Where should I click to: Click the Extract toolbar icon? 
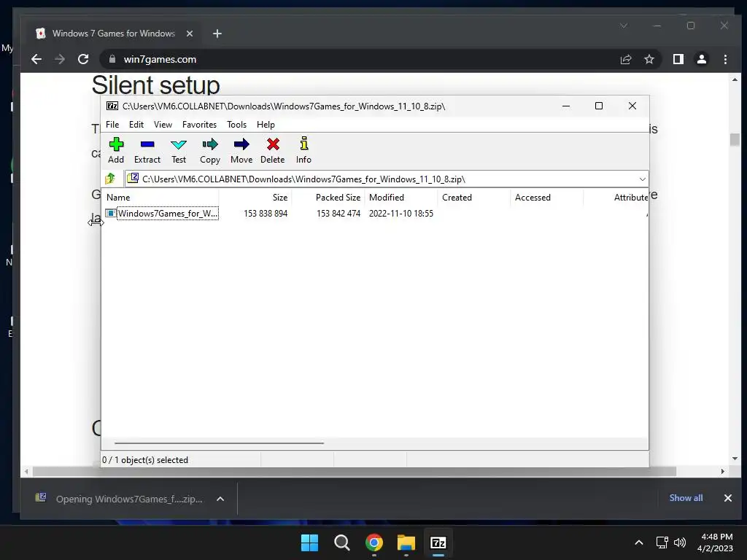pyautogui.click(x=147, y=144)
